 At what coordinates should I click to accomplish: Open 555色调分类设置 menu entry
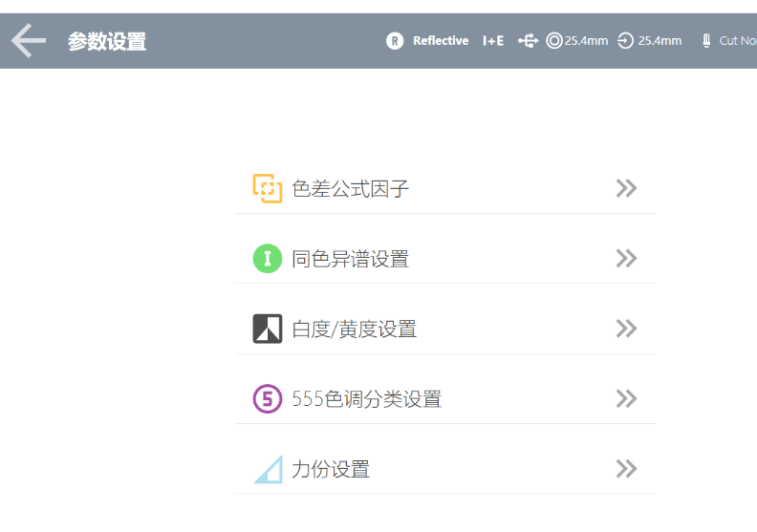coord(444,399)
